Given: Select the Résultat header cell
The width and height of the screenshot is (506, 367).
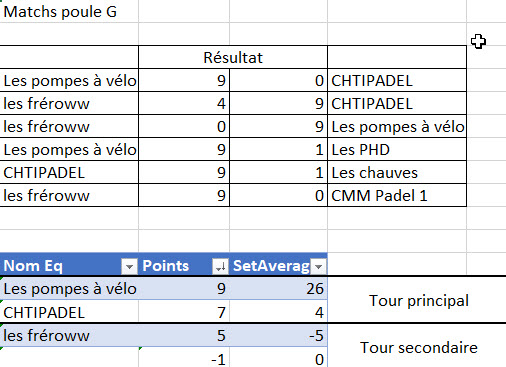Looking at the screenshot, I should click(x=233, y=57).
